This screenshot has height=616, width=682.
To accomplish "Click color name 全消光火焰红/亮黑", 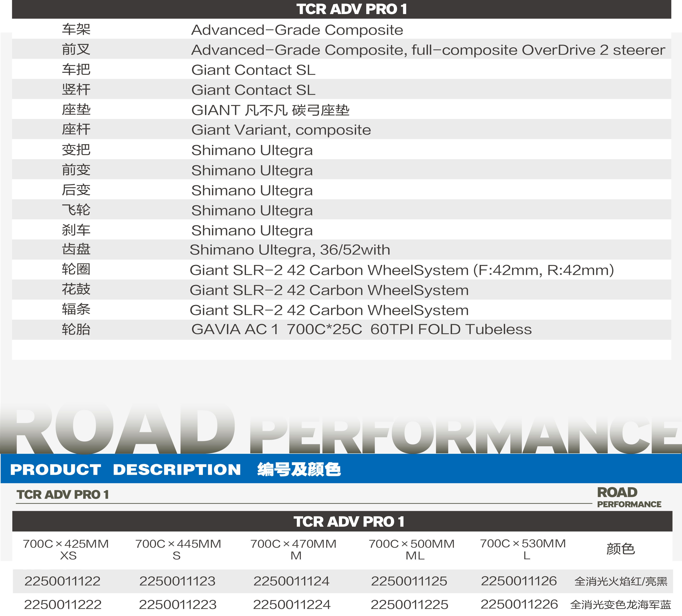I will (621, 581).
